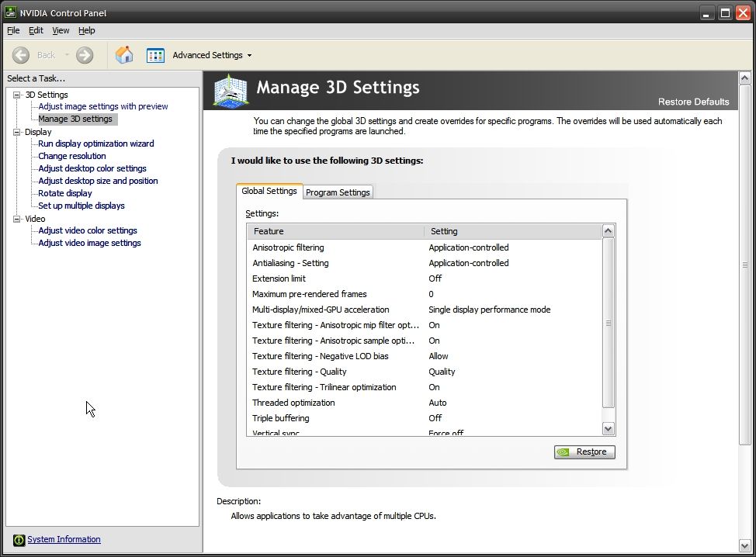Open Adjust desktop size and position
756x557 pixels.
click(x=98, y=182)
